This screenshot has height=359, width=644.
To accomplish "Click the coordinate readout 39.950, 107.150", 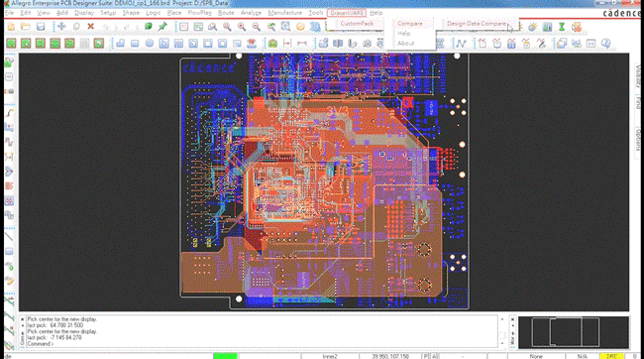I will (390, 356).
